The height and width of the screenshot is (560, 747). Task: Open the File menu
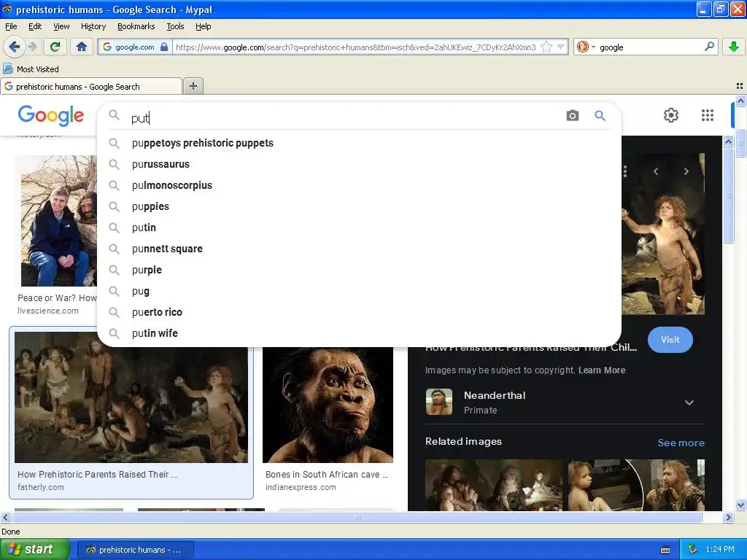(11, 26)
